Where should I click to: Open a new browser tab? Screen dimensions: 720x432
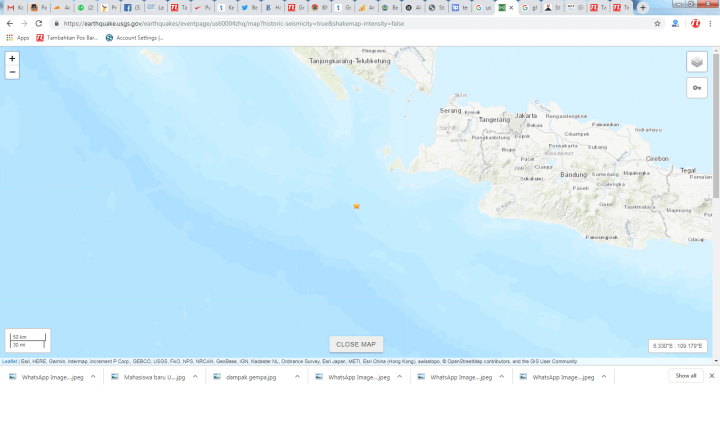point(643,7)
